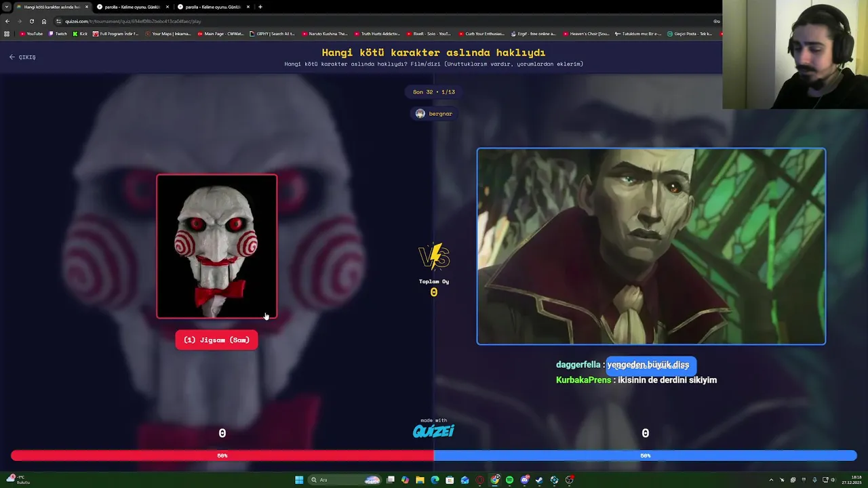Expand the system tray hidden icons

click(x=771, y=480)
